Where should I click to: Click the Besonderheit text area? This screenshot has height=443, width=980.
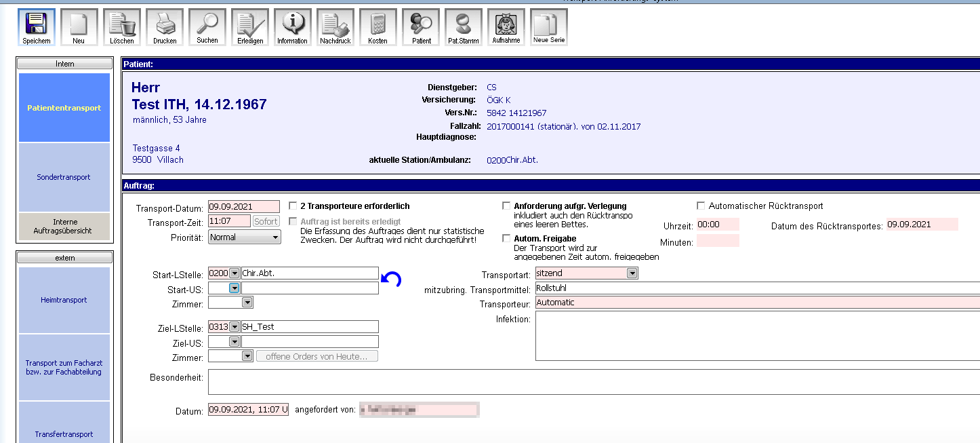click(x=594, y=382)
